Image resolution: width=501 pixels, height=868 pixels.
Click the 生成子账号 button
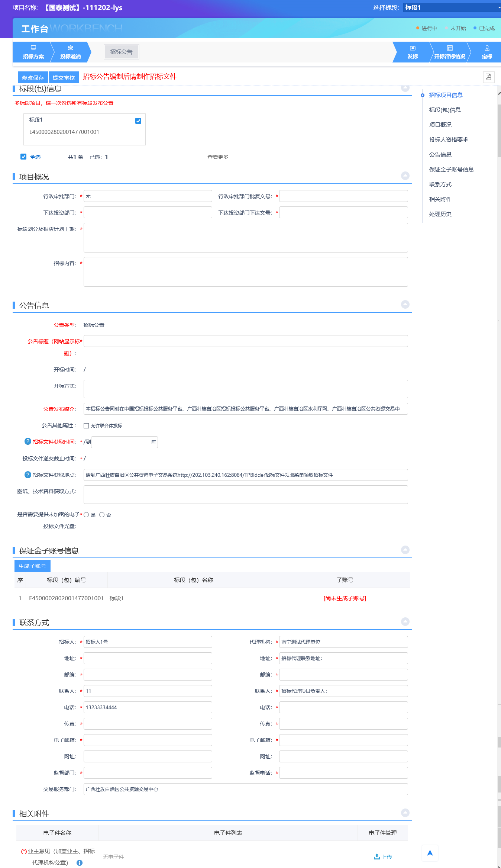pyautogui.click(x=32, y=566)
